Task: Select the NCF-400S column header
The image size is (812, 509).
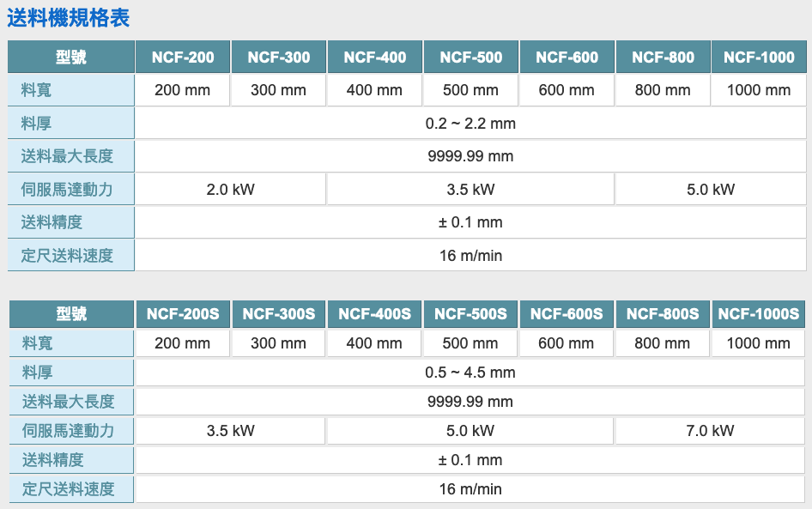Action: tap(374, 314)
